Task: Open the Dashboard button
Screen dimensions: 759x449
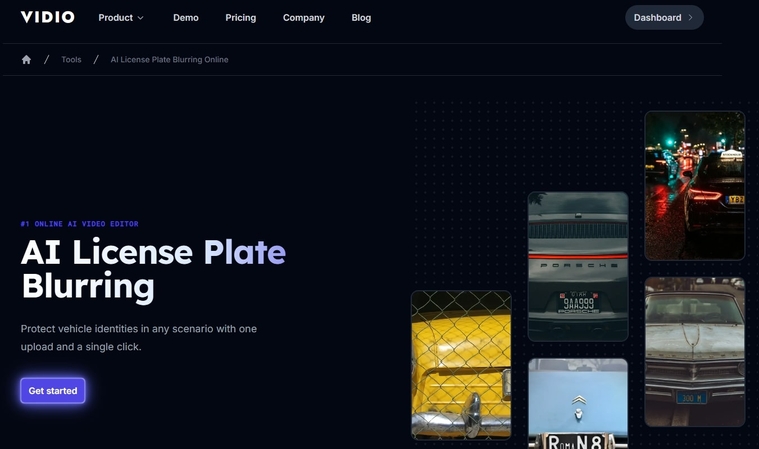Action: point(664,17)
